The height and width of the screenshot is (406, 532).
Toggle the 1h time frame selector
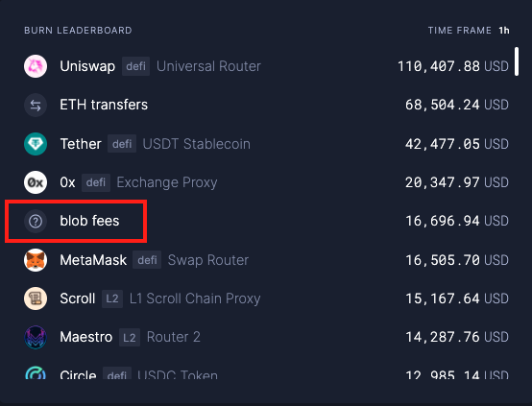504,31
